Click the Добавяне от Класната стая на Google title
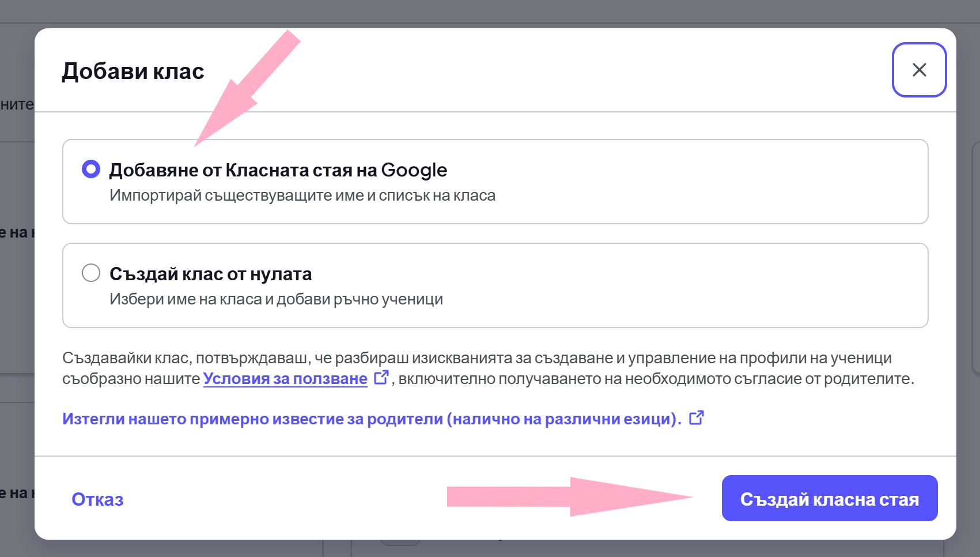The image size is (980, 557). [x=278, y=170]
